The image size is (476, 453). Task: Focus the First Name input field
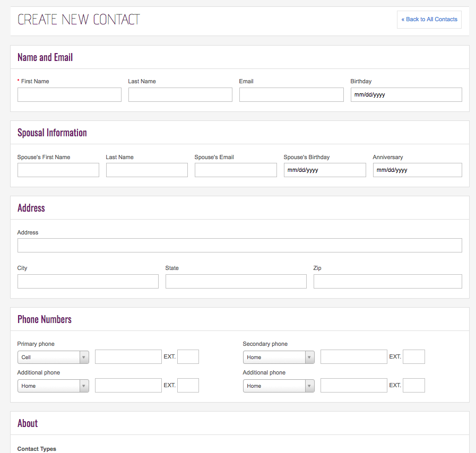70,95
